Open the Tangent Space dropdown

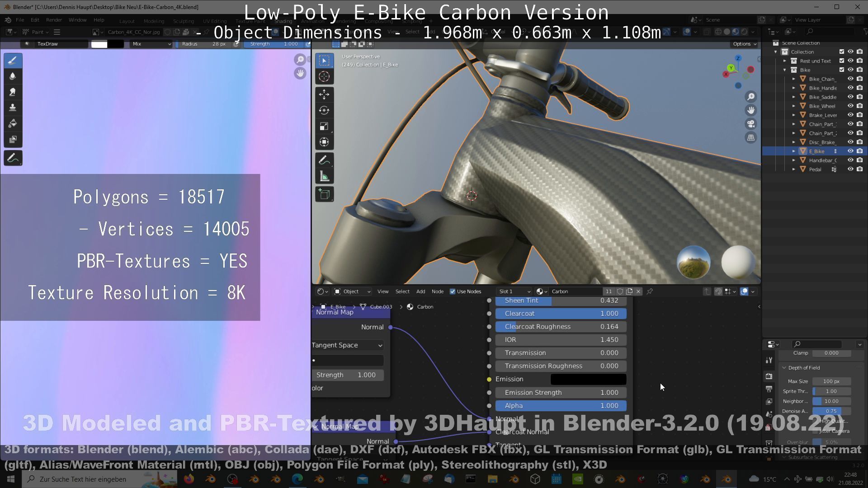click(x=347, y=345)
